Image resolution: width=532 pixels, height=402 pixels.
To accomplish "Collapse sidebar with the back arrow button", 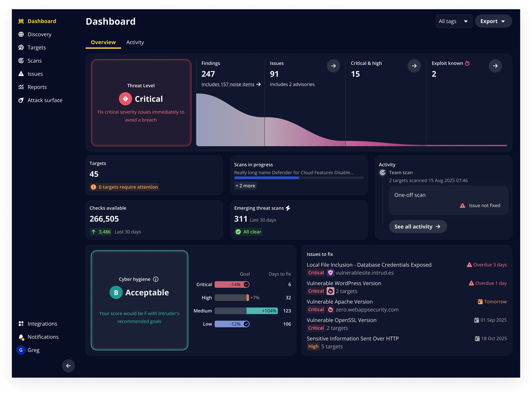I will [x=68, y=366].
